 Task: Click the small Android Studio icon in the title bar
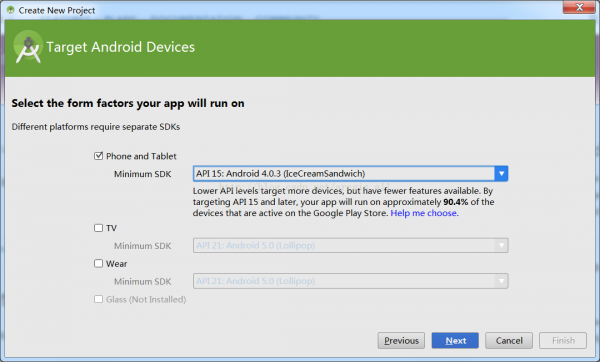coord(11,10)
